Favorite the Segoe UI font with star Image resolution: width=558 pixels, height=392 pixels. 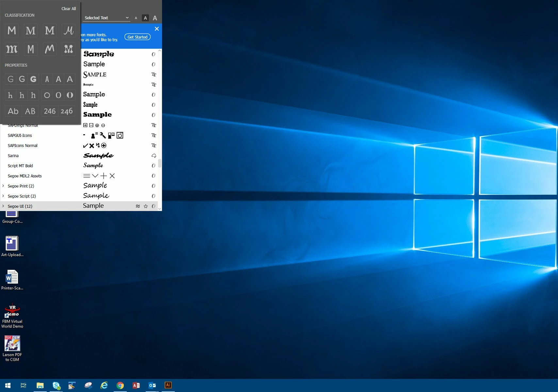point(146,206)
